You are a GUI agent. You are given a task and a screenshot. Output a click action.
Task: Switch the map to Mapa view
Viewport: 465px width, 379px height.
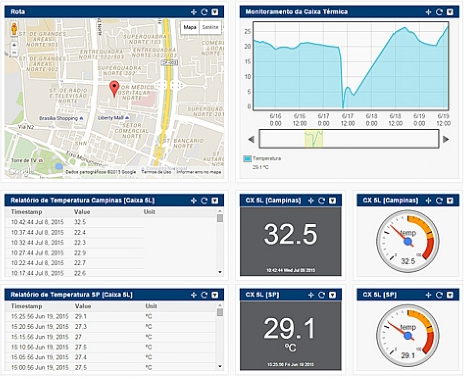(190, 27)
